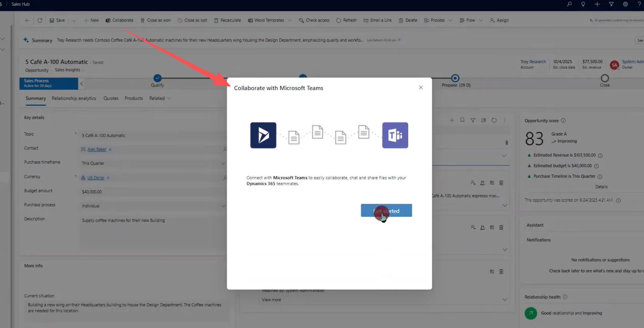This screenshot has width=644, height=328.
Task: Select the Qualify stage marker
Action: pyautogui.click(x=158, y=78)
